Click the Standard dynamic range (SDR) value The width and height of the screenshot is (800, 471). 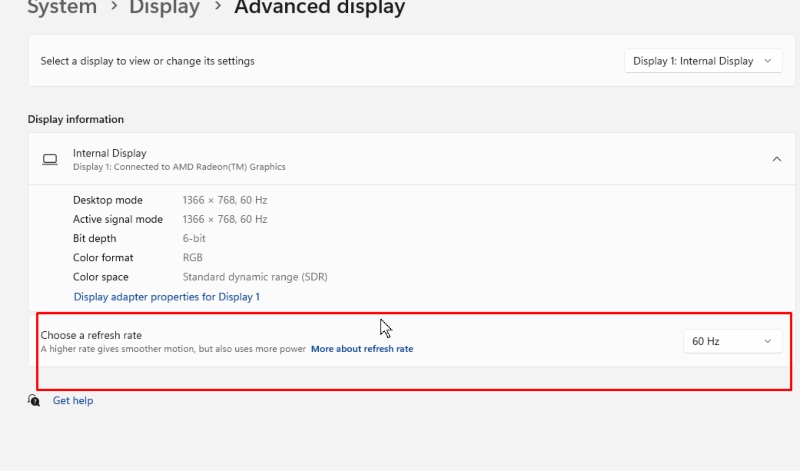pos(254,277)
